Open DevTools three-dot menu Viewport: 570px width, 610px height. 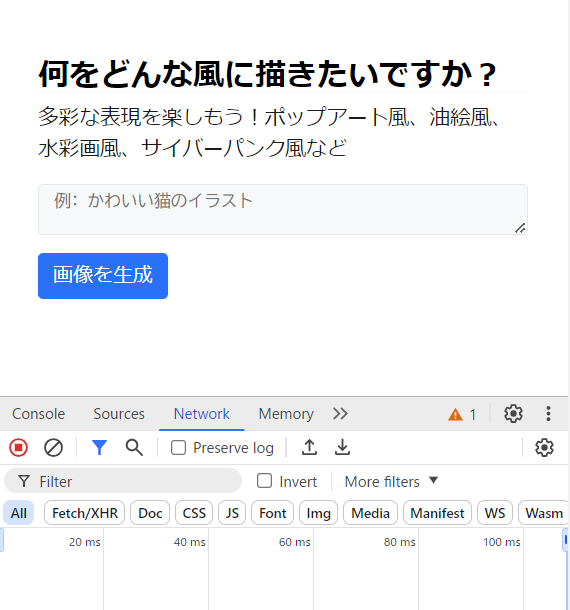pyautogui.click(x=548, y=414)
